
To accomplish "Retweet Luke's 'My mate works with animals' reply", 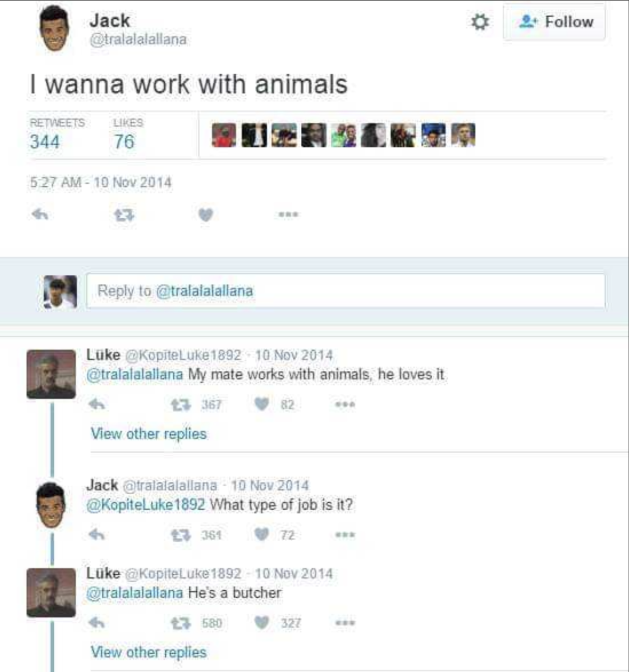I will tap(180, 405).
